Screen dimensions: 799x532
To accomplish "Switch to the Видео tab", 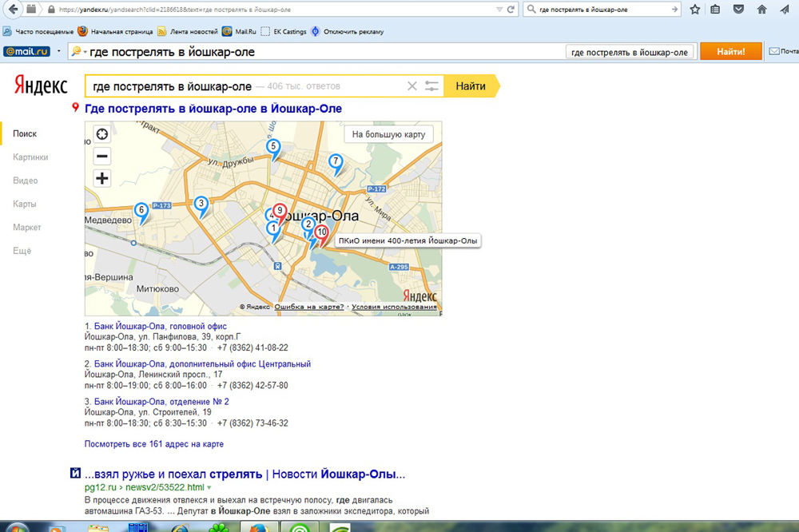I will click(x=26, y=181).
